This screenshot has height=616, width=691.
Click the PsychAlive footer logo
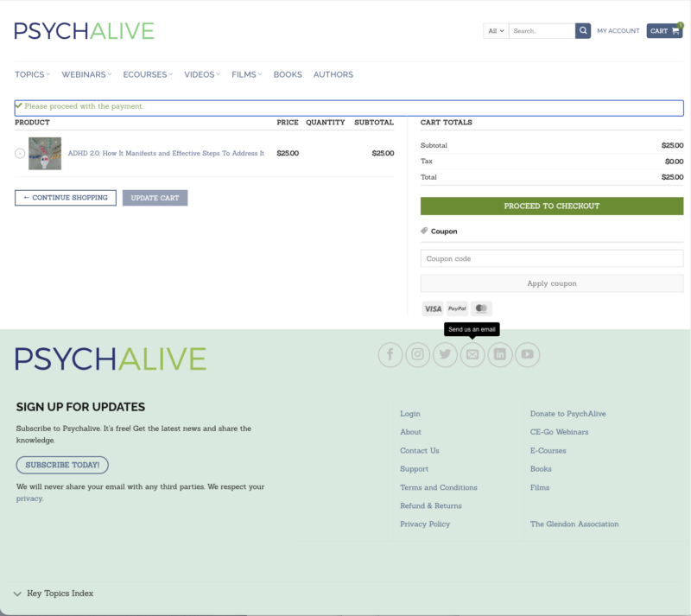click(111, 359)
